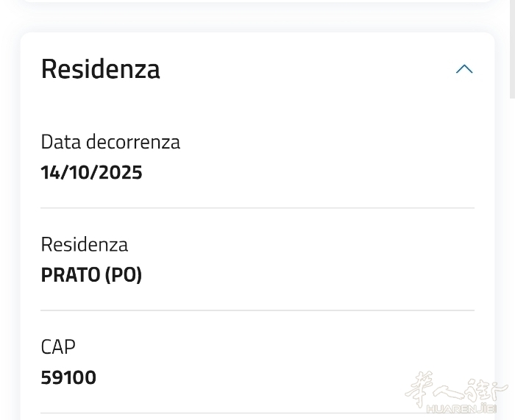Viewport: 515px width, 420px height.
Task: Select the Data decorrenza label
Action: pyautogui.click(x=110, y=142)
